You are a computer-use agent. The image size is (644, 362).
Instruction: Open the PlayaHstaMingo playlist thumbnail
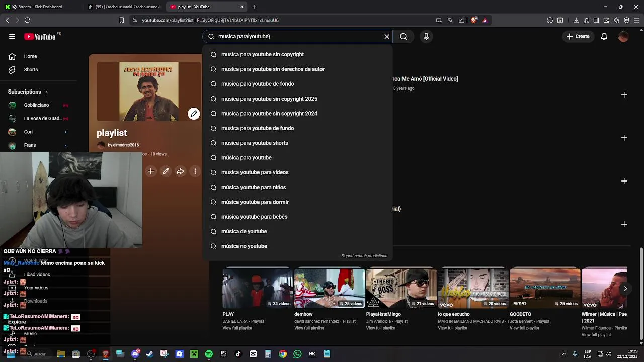point(401,288)
